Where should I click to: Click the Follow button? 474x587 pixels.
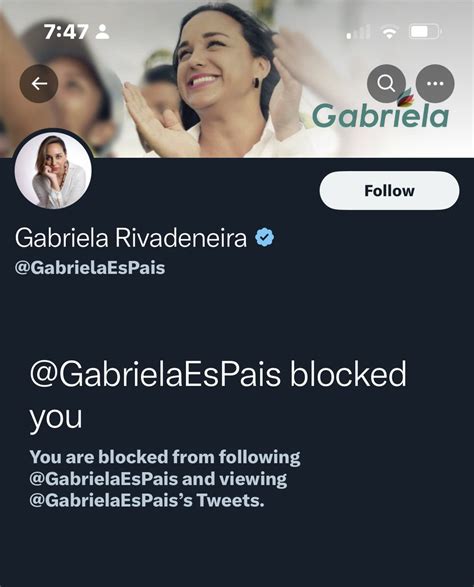click(x=389, y=191)
